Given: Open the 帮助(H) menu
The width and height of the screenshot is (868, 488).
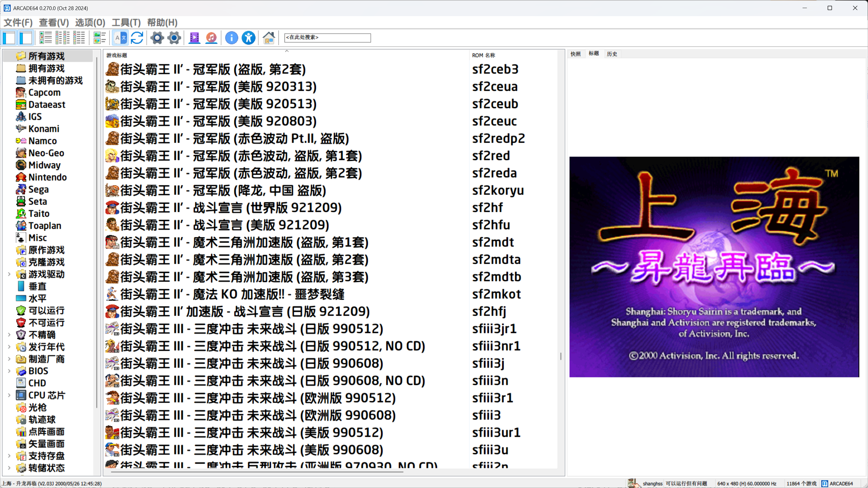Looking at the screenshot, I should click(162, 22).
